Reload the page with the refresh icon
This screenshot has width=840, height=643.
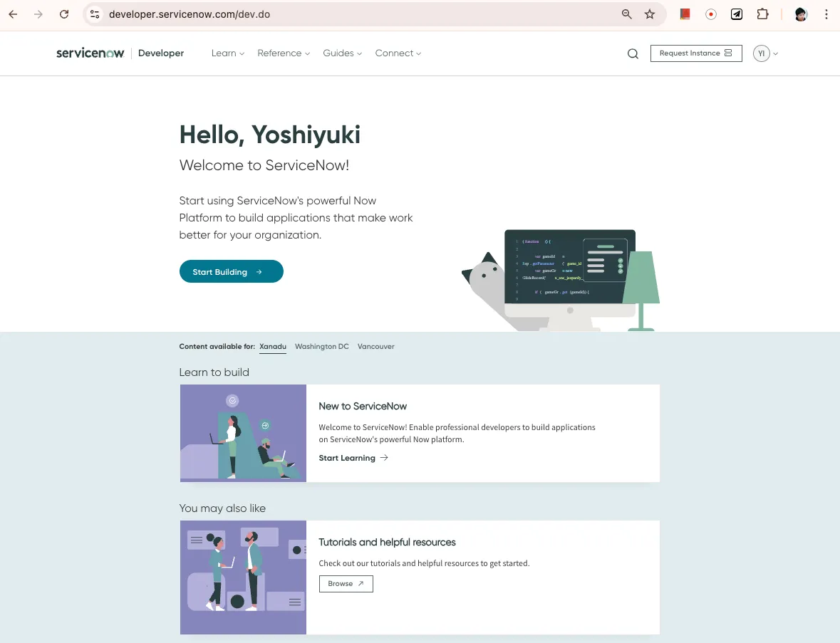coord(63,14)
